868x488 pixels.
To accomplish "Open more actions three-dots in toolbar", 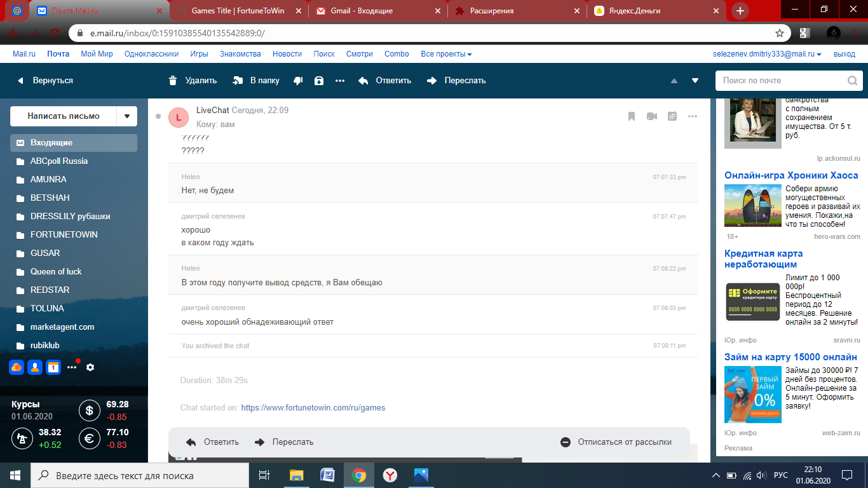I will (x=340, y=81).
